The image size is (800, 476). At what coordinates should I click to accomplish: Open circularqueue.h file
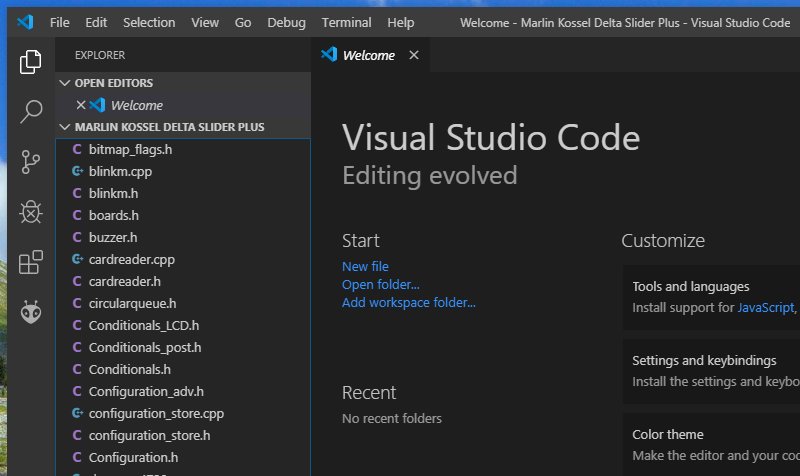click(183, 303)
